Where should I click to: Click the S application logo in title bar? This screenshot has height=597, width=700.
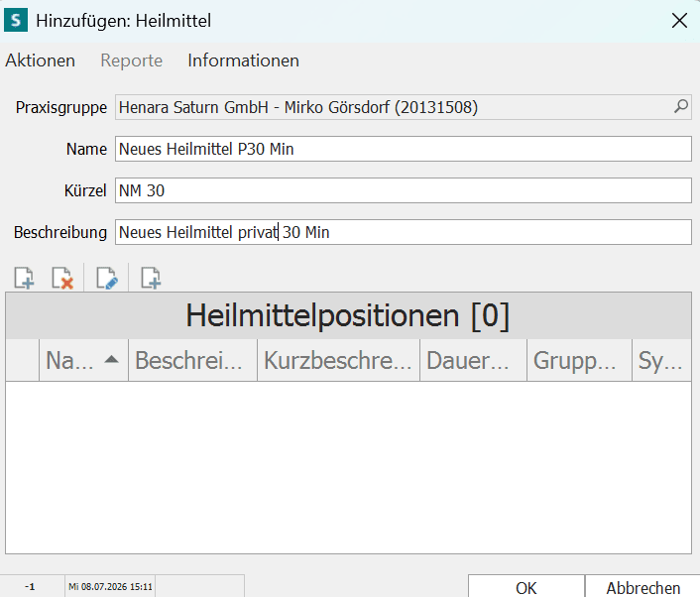[16, 21]
